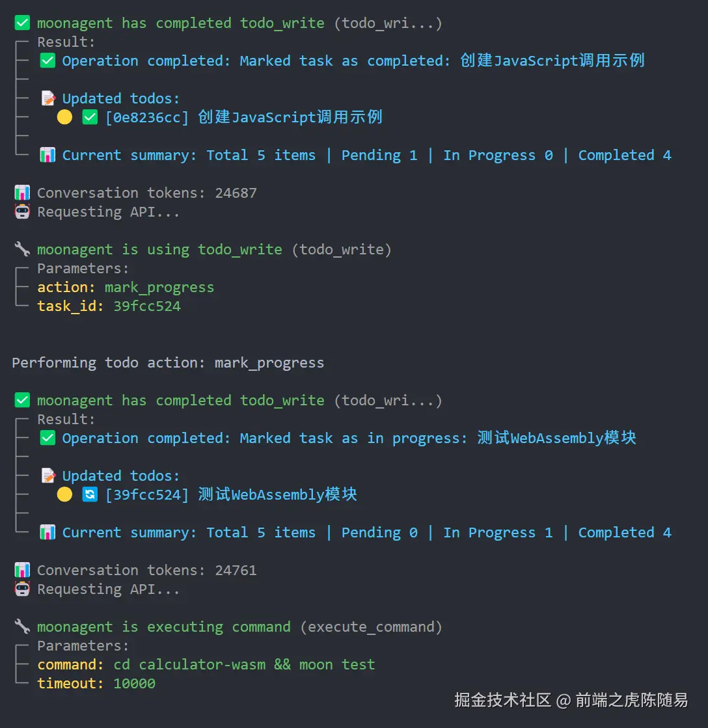Click the command 'cd calculator-wasm && moon test'

pos(244,664)
